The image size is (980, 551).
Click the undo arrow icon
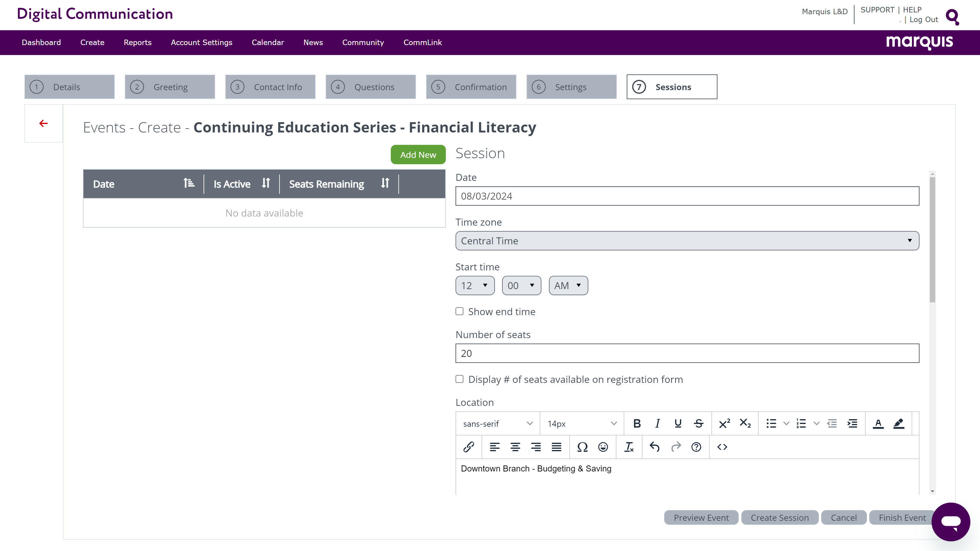click(654, 447)
